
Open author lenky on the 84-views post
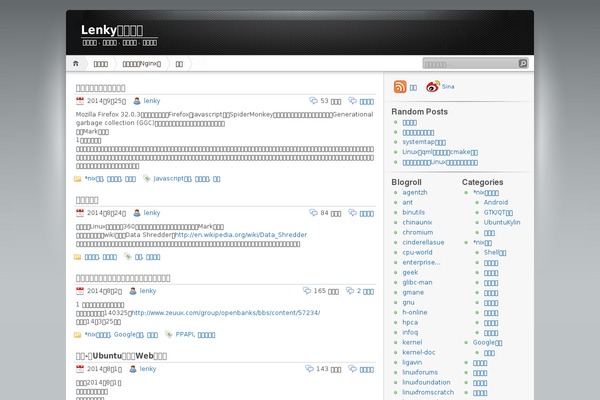[x=152, y=213]
